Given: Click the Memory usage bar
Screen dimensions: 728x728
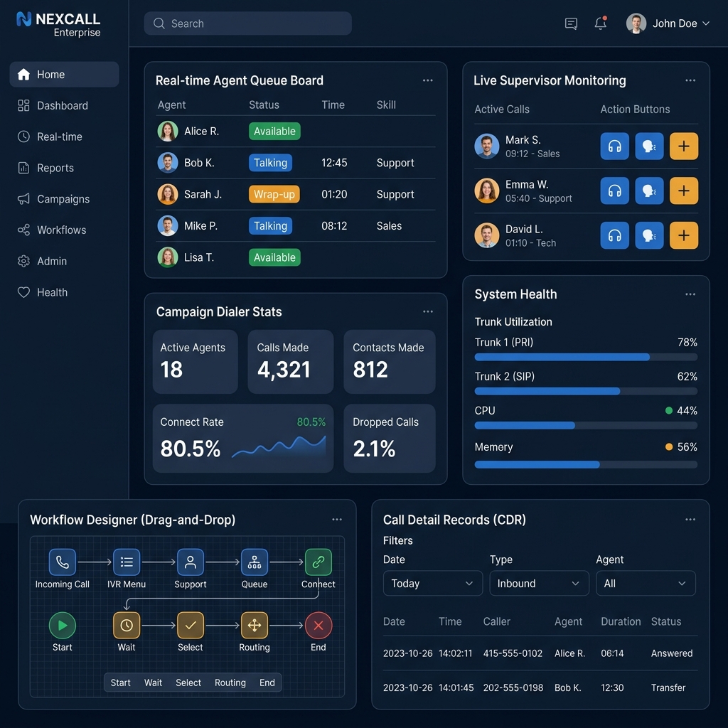Looking at the screenshot, I should pos(586,464).
